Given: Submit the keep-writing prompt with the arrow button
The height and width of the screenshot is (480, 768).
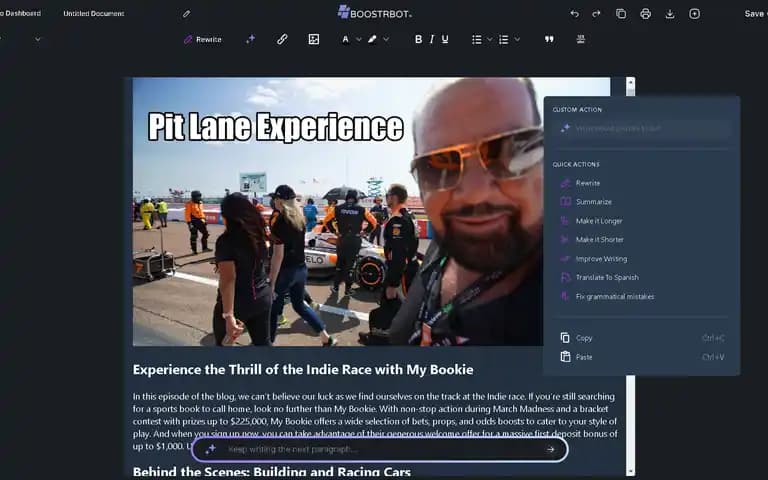Looking at the screenshot, I should tap(551, 449).
